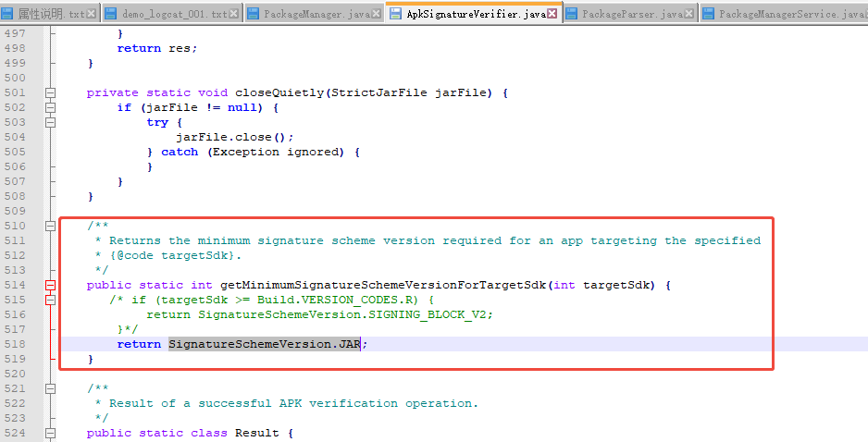
Task: Collapse the block comment fold at line 515
Action: 50,300
